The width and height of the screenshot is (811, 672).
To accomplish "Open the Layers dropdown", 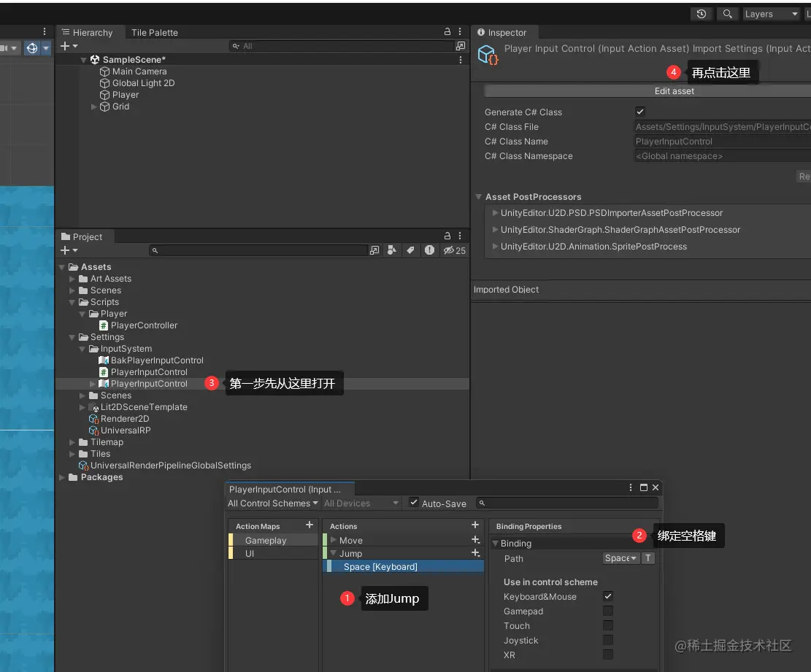I will pyautogui.click(x=771, y=14).
